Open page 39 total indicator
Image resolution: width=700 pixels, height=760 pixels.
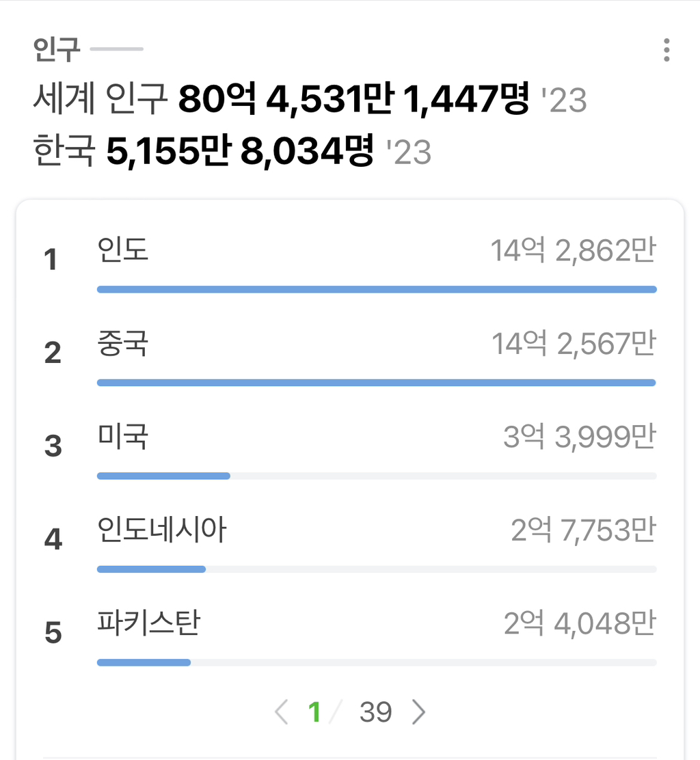tap(377, 713)
